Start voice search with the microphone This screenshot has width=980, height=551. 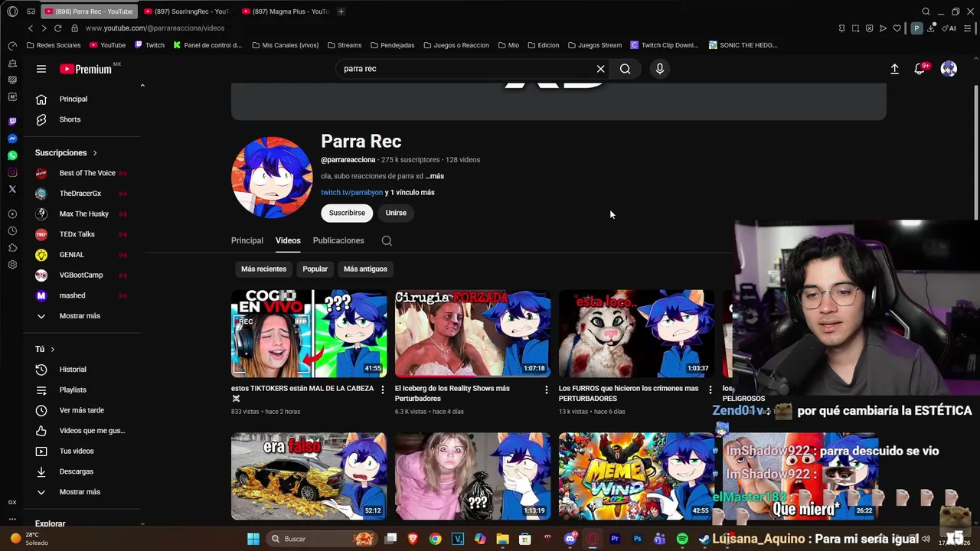660,69
